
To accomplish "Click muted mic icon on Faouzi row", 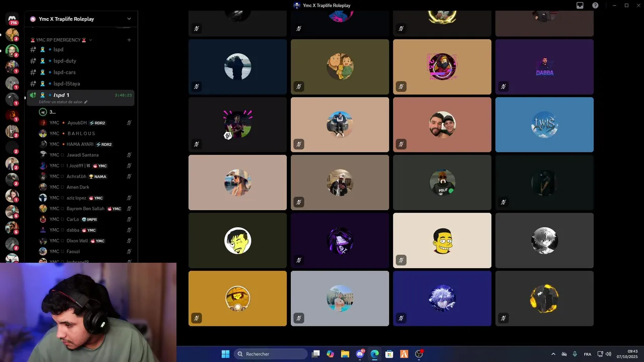I will (x=129, y=251).
